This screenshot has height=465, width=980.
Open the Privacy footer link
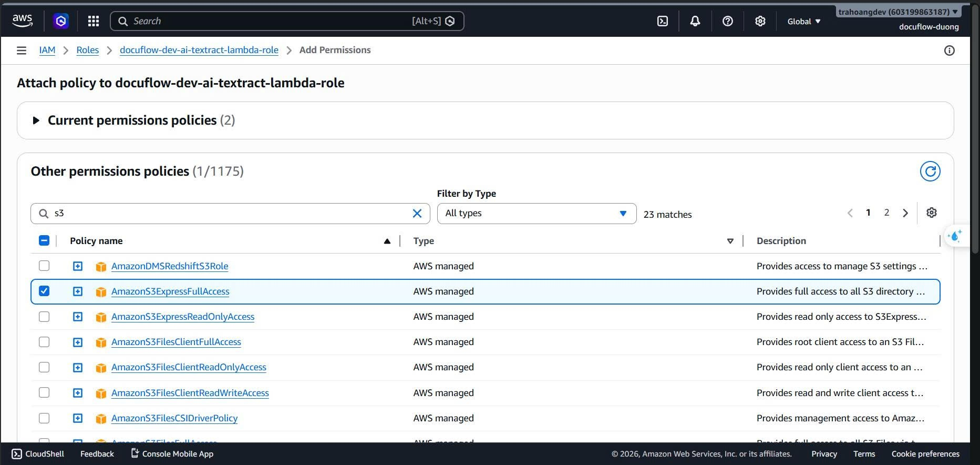[x=824, y=453]
